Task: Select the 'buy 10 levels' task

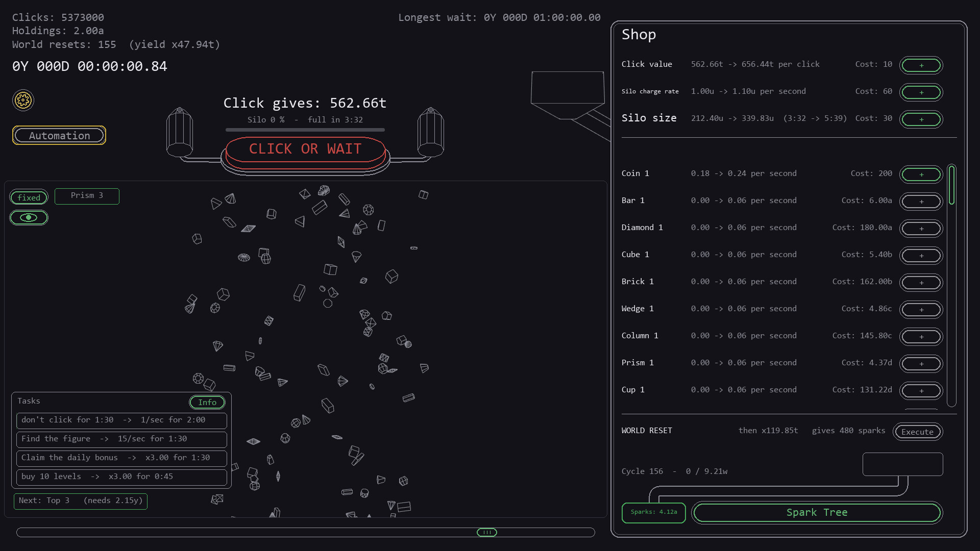Action: tap(121, 477)
